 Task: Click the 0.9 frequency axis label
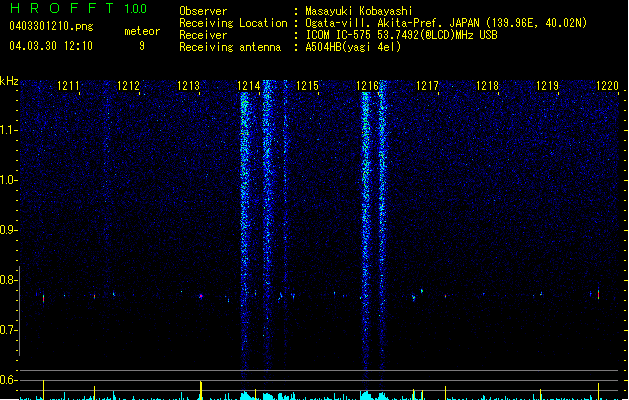pyautogui.click(x=8, y=230)
